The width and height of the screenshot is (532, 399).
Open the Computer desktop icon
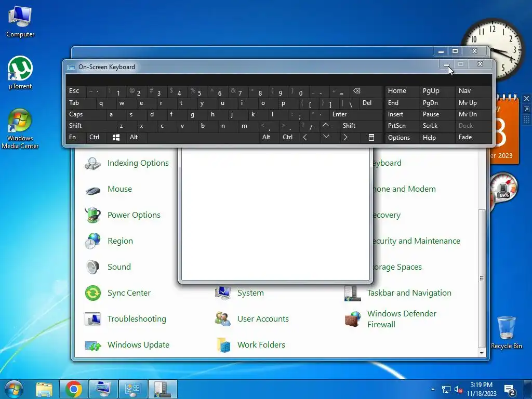point(20,21)
